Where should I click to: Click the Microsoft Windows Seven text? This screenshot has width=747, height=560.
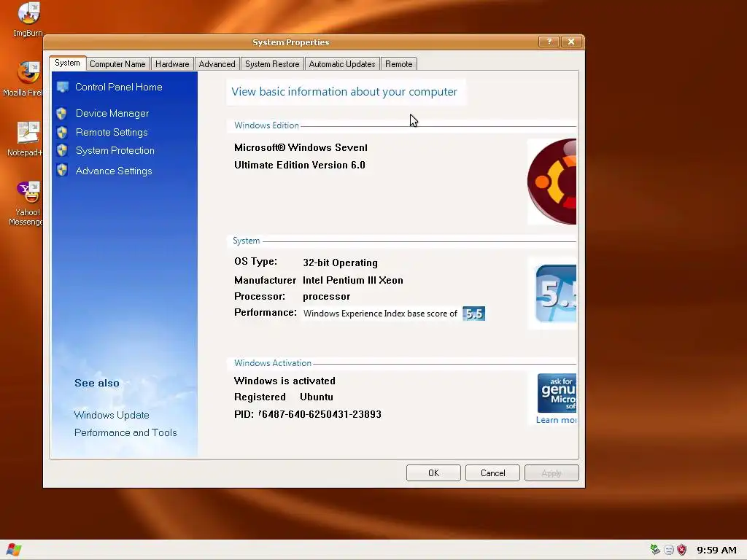[x=301, y=147]
